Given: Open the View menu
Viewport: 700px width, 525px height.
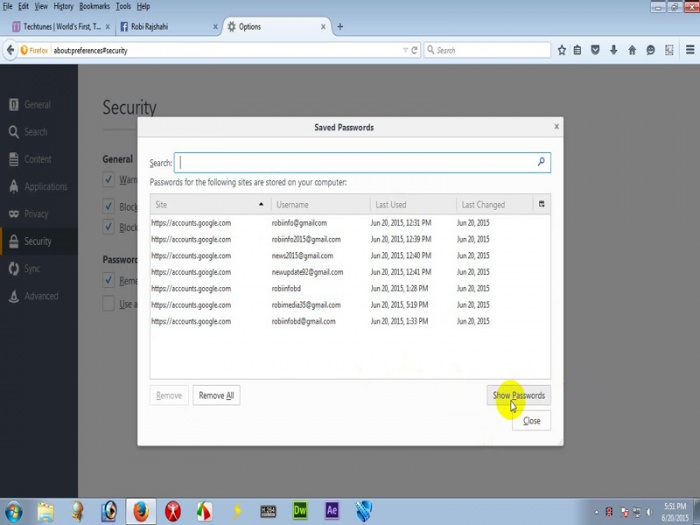Looking at the screenshot, I should pos(41,6).
